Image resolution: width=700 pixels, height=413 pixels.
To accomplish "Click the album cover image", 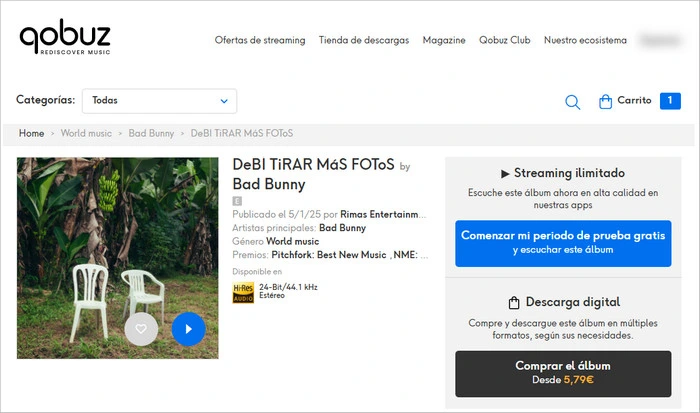I will pyautogui.click(x=117, y=258).
